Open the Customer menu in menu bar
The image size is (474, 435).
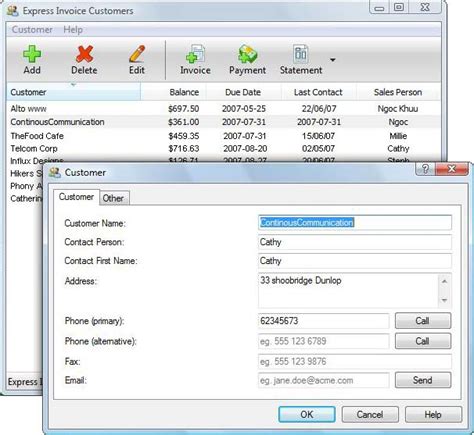[32, 30]
